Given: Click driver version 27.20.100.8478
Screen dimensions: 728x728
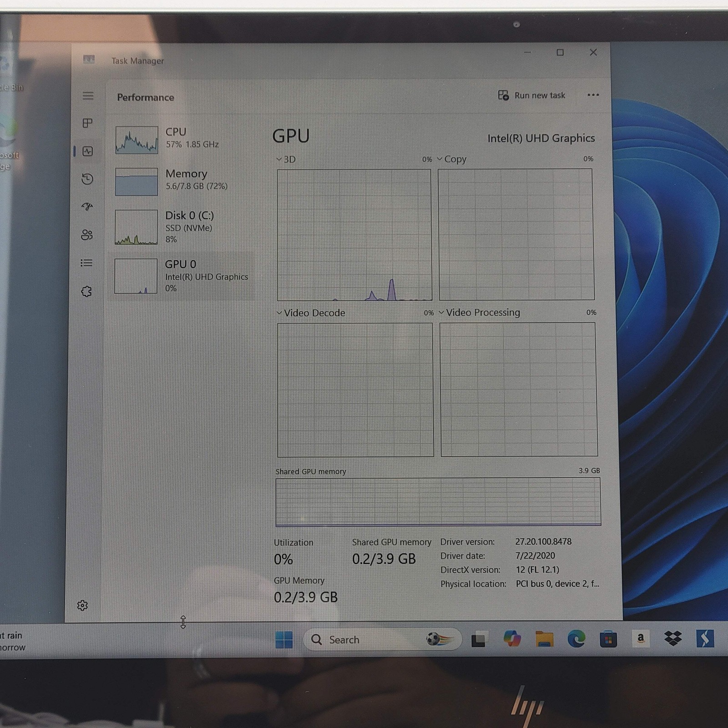Looking at the screenshot, I should pyautogui.click(x=543, y=542).
